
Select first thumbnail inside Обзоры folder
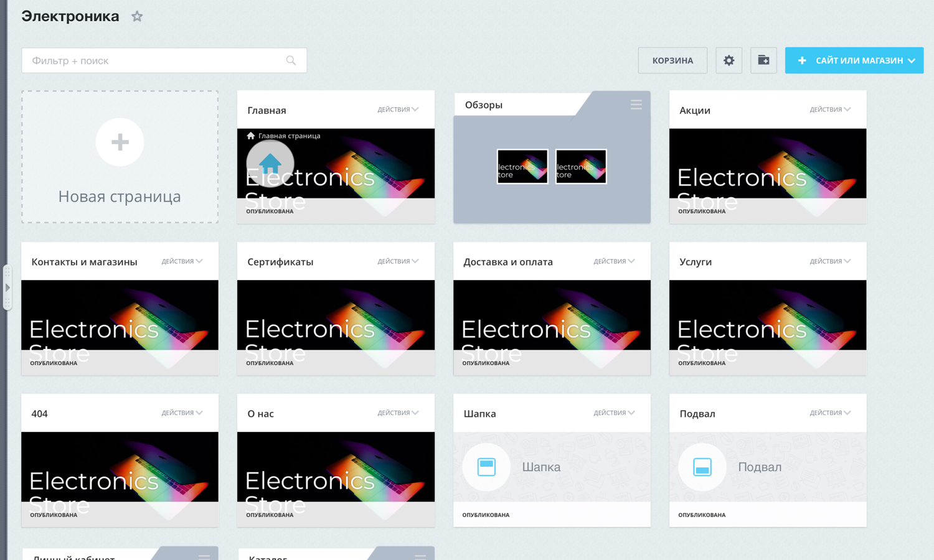click(522, 167)
